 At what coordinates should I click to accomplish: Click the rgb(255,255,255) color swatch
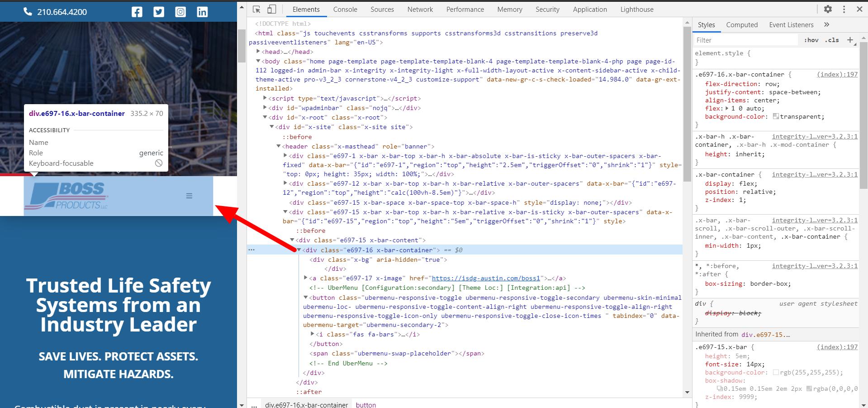click(776, 372)
